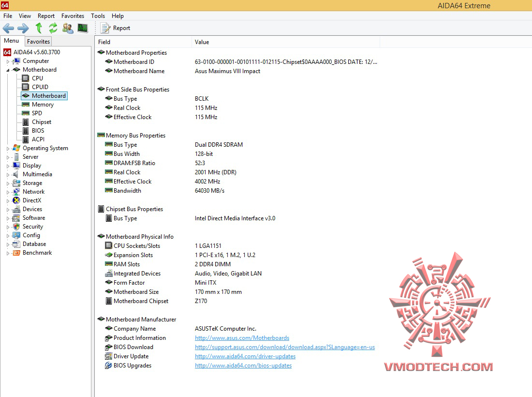Select the Motherboard Chipset Z170 row

tap(237, 301)
